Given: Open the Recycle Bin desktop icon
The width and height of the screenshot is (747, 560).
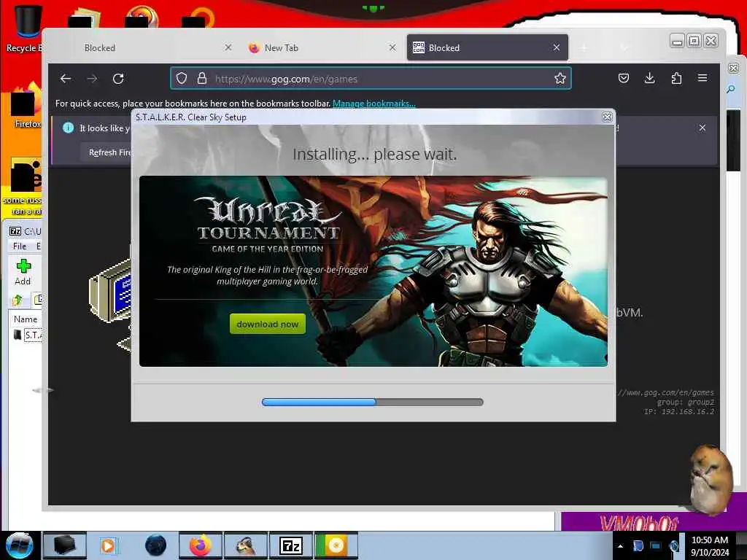Looking at the screenshot, I should click(26, 28).
